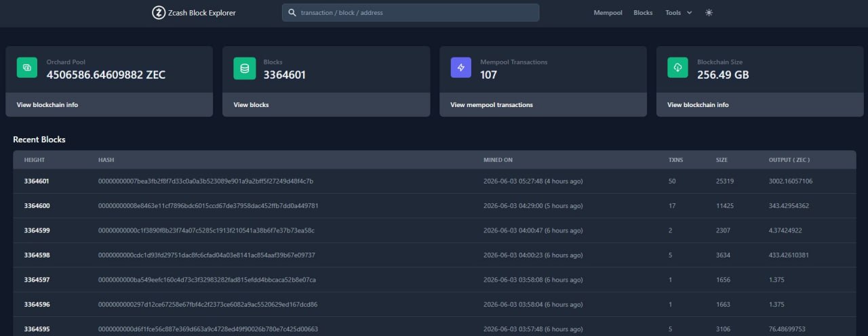868x336 pixels.
Task: Toggle light/dark theme with the sun icon
Action: [709, 12]
